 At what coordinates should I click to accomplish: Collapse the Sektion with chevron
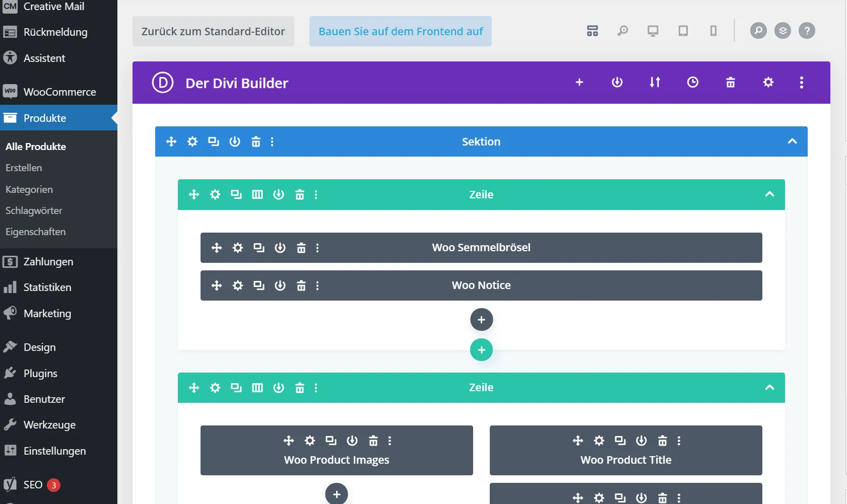(x=793, y=141)
